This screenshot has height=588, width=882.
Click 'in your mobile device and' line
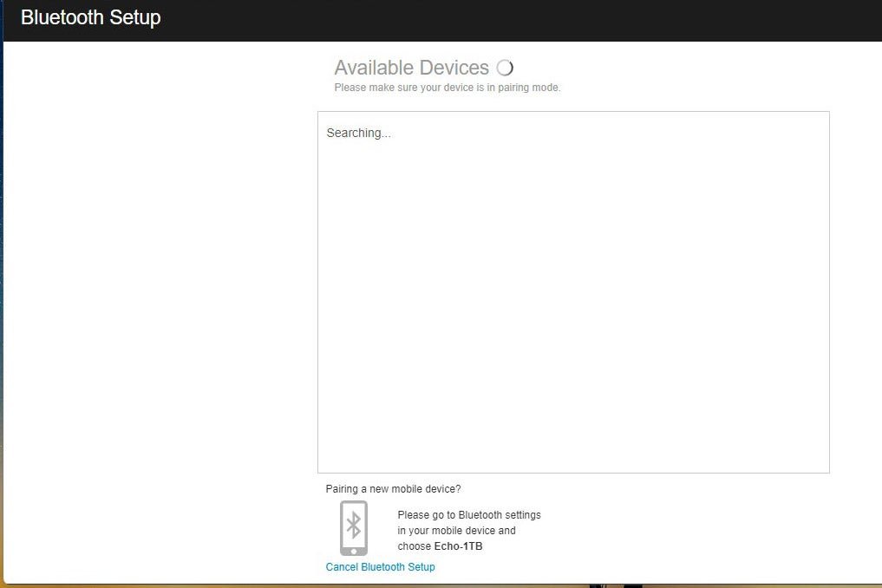tap(457, 531)
